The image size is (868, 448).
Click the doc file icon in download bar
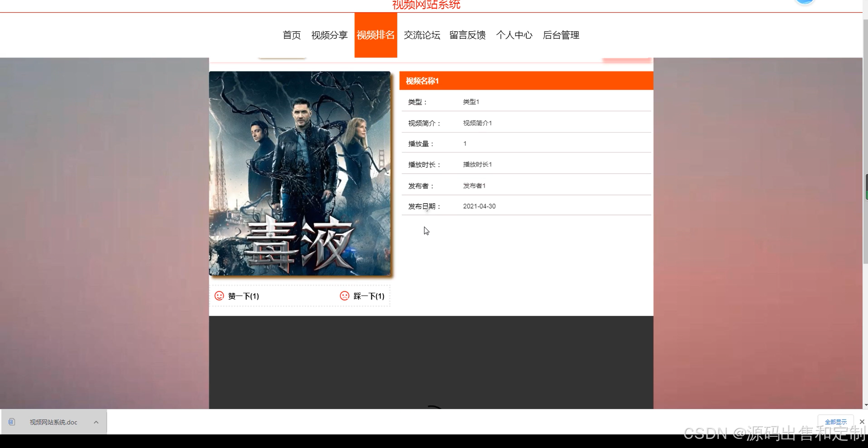(x=12, y=422)
